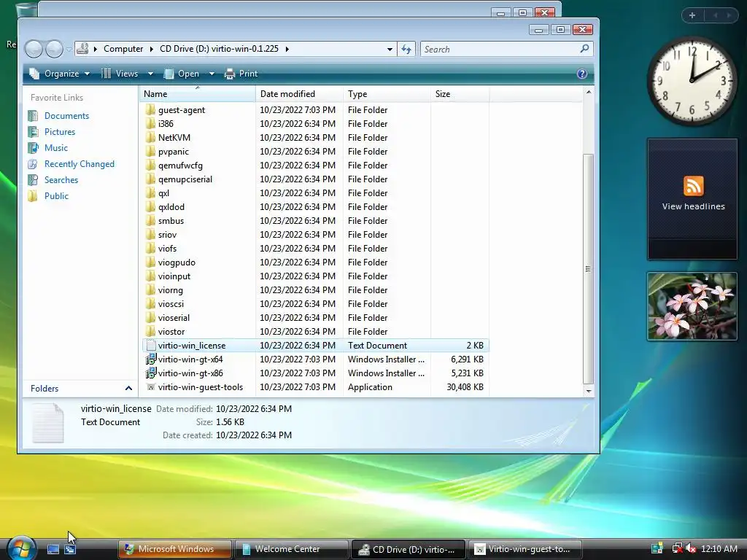Click the Views toolbar button
Image resolution: width=747 pixels, height=560 pixels.
pyautogui.click(x=120, y=74)
